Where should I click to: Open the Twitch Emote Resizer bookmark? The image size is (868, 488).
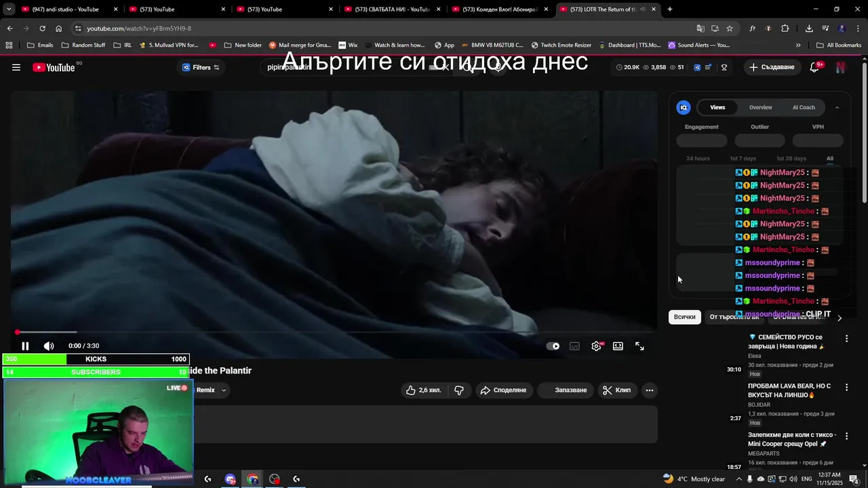[561, 45]
